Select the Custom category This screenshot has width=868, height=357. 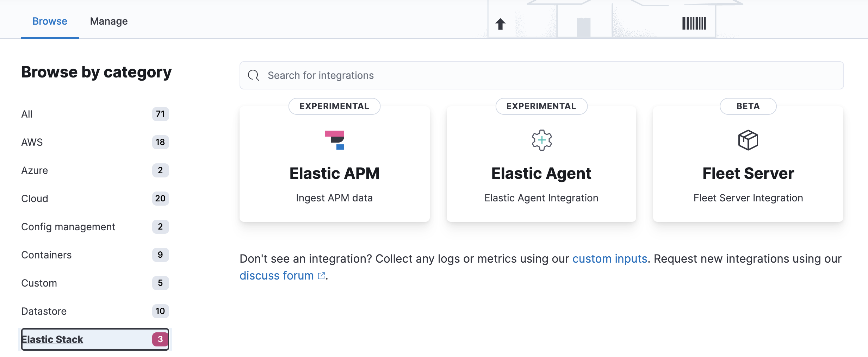point(95,283)
